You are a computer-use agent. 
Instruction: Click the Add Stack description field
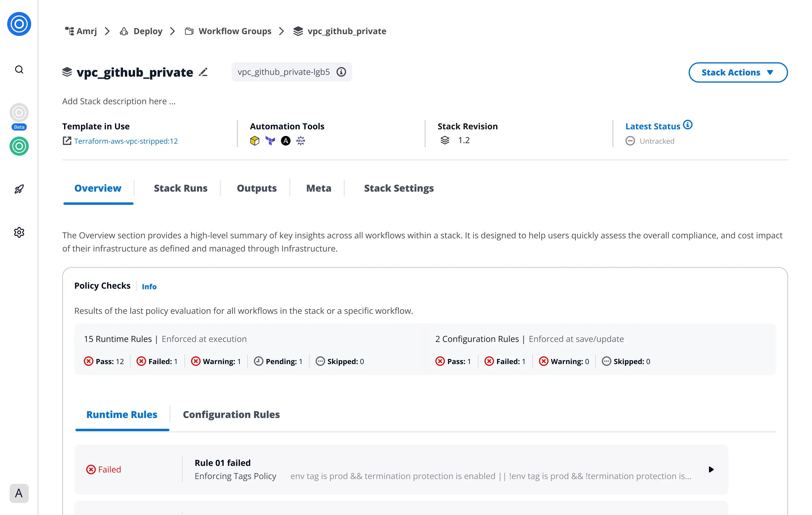(x=119, y=101)
